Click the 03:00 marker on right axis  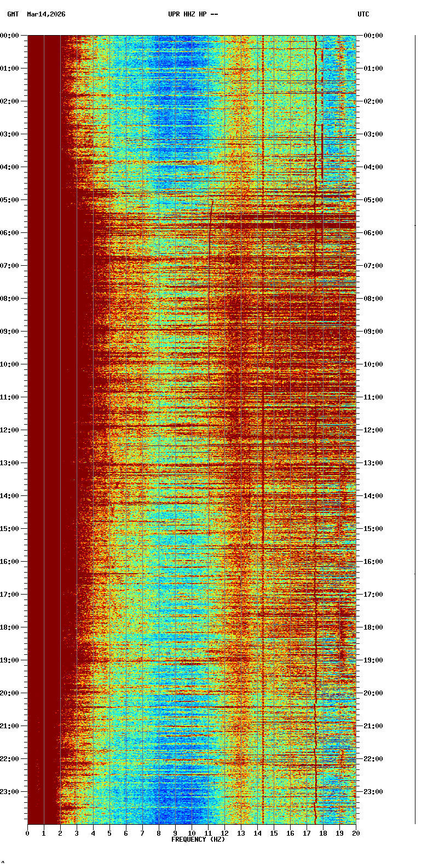click(373, 134)
